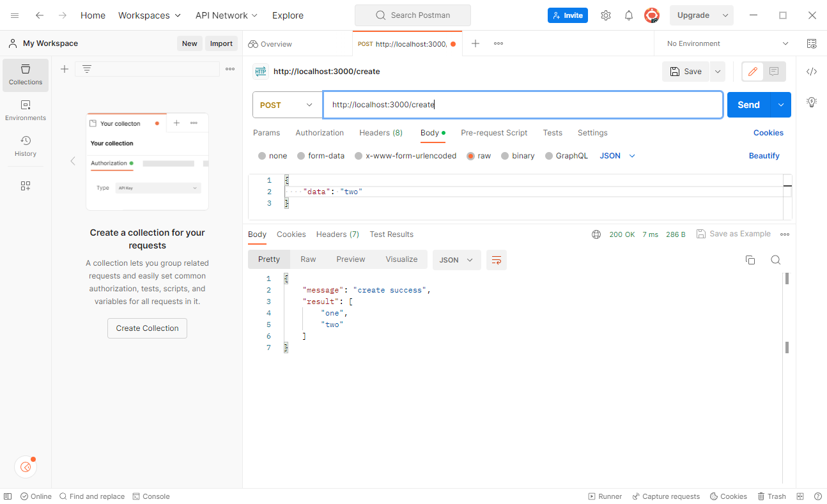Click the Create Collection button
Screen dimensions: 827x504
147,328
